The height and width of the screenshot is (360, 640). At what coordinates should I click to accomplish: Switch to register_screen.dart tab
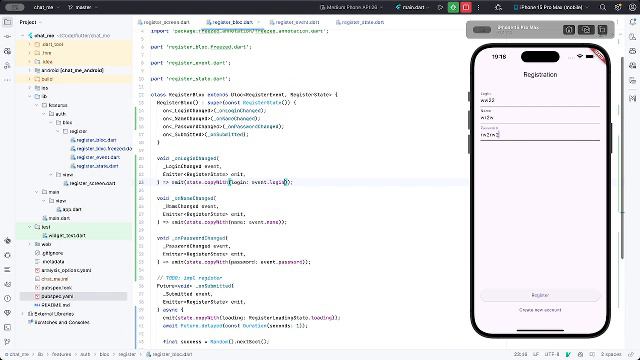tap(164, 22)
